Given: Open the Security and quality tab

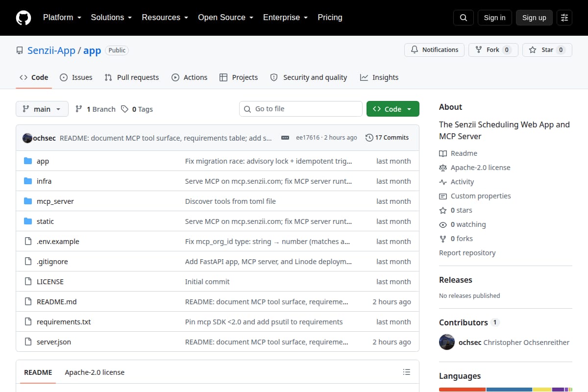Looking at the screenshot, I should [x=309, y=77].
